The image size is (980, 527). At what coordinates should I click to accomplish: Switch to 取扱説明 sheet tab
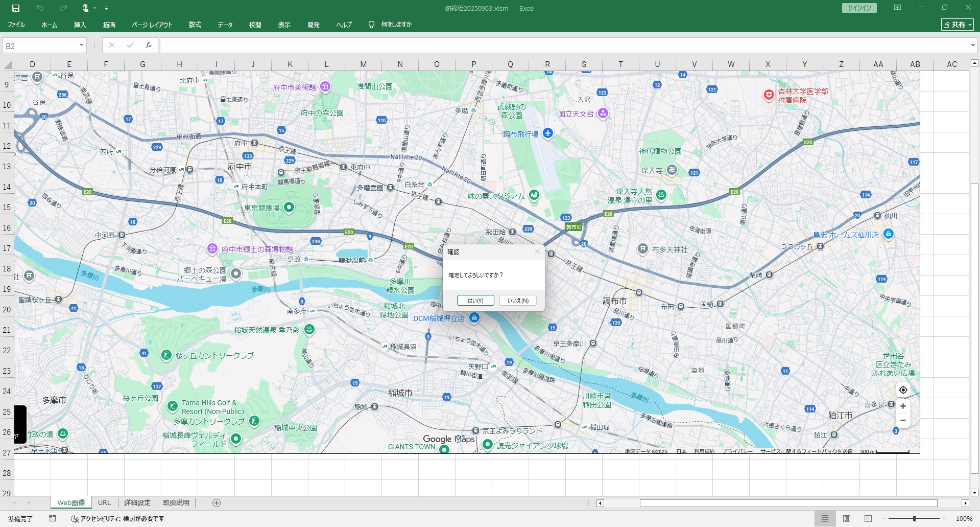click(176, 502)
